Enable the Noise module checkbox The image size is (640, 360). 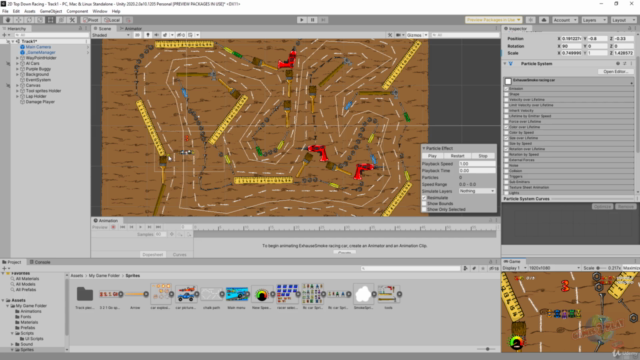point(507,165)
